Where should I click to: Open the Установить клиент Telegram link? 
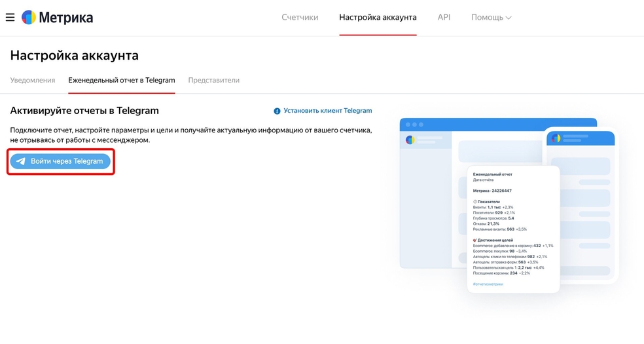[x=328, y=111]
